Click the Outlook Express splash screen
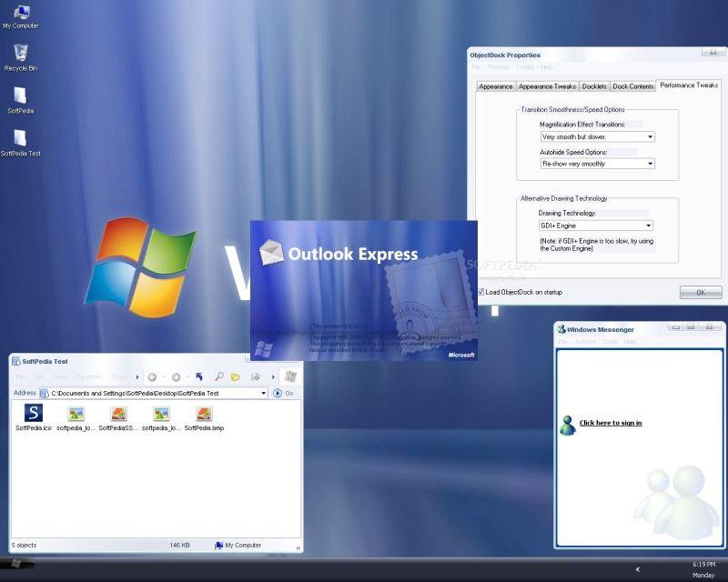Viewport: 728px width, 582px height. (x=363, y=290)
